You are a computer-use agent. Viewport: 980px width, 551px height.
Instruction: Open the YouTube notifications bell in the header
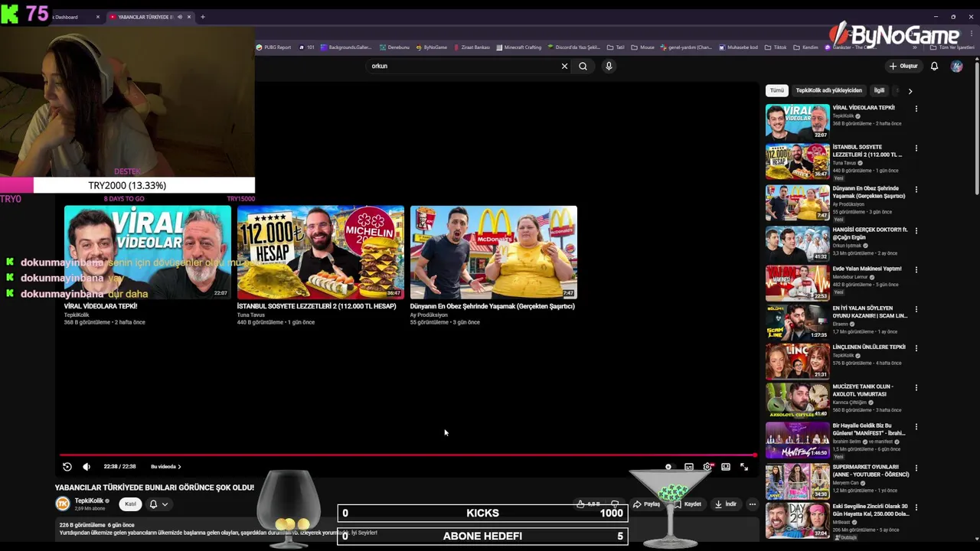coord(934,66)
